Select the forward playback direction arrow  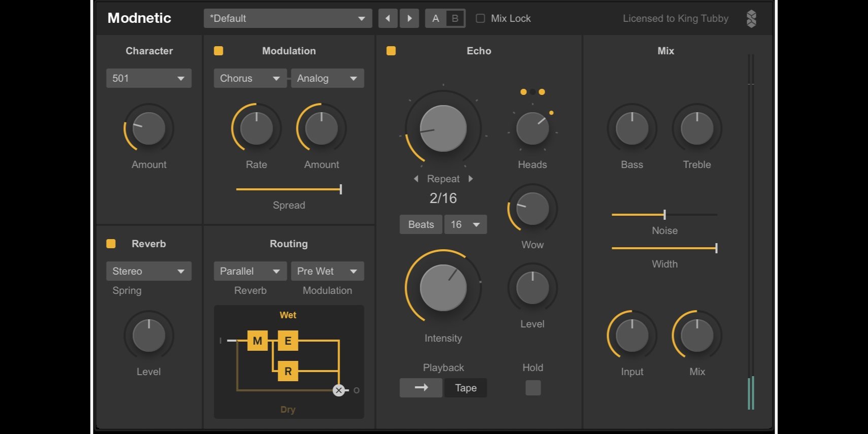coord(421,388)
